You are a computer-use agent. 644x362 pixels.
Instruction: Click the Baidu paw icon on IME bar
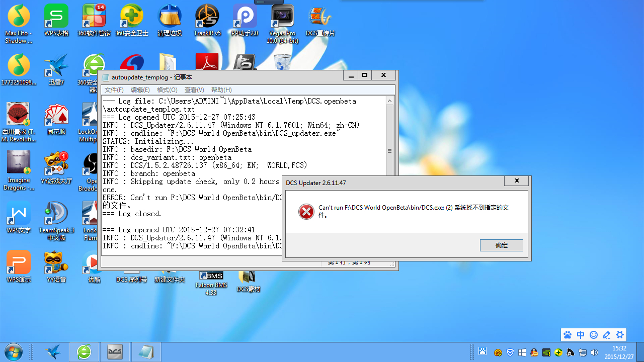click(x=568, y=335)
